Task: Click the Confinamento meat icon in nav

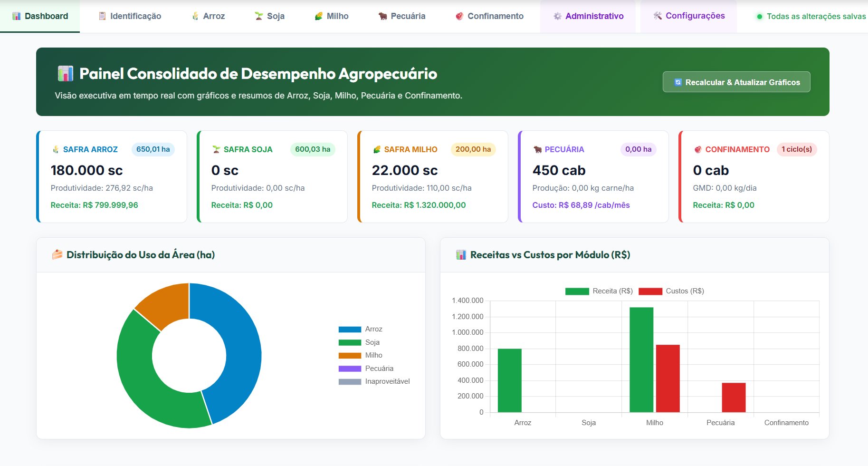Action: (x=459, y=16)
